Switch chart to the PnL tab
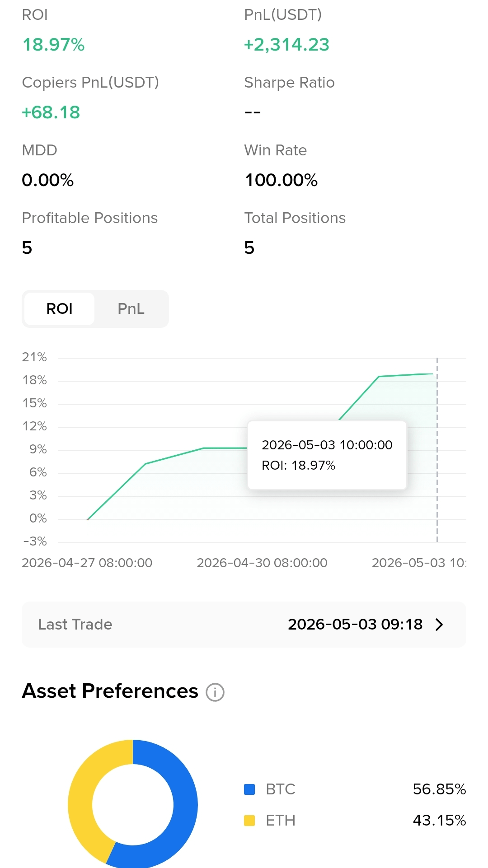Image resolution: width=488 pixels, height=868 pixels. point(131,309)
